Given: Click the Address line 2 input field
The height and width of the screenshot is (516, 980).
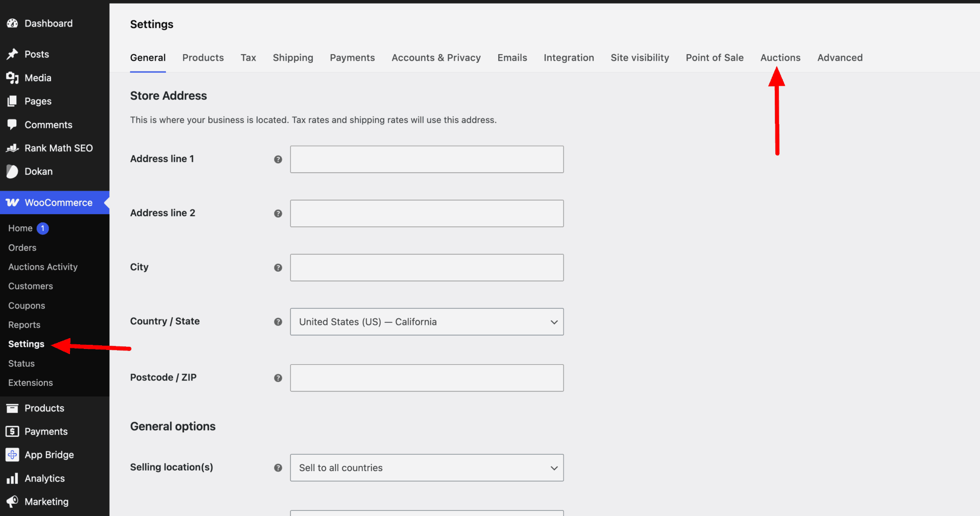Looking at the screenshot, I should tap(427, 214).
